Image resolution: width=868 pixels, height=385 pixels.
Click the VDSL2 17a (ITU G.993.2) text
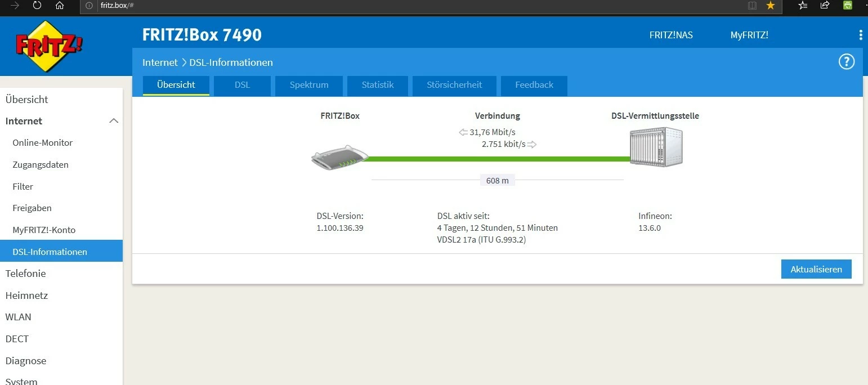482,240
